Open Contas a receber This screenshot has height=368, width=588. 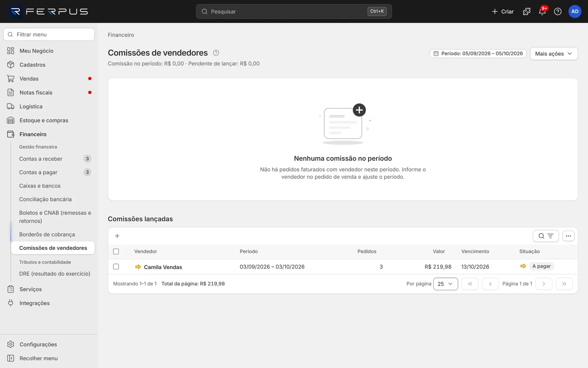[53, 159]
